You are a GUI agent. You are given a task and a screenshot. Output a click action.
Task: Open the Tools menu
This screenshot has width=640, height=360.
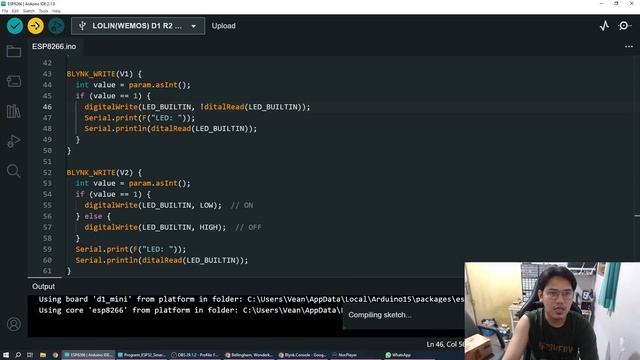[x=43, y=11]
